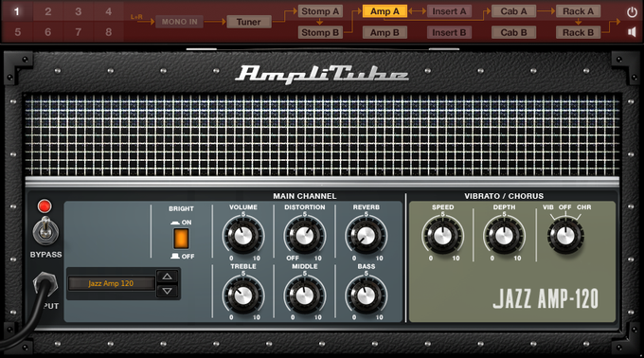Click the Reverb knob
This screenshot has width=644, height=358.
366,236
